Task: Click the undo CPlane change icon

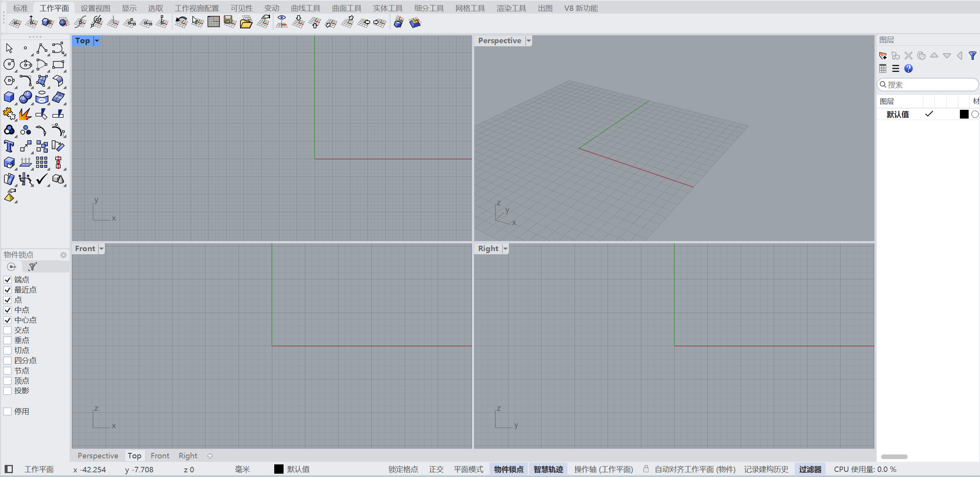Action: [181, 23]
